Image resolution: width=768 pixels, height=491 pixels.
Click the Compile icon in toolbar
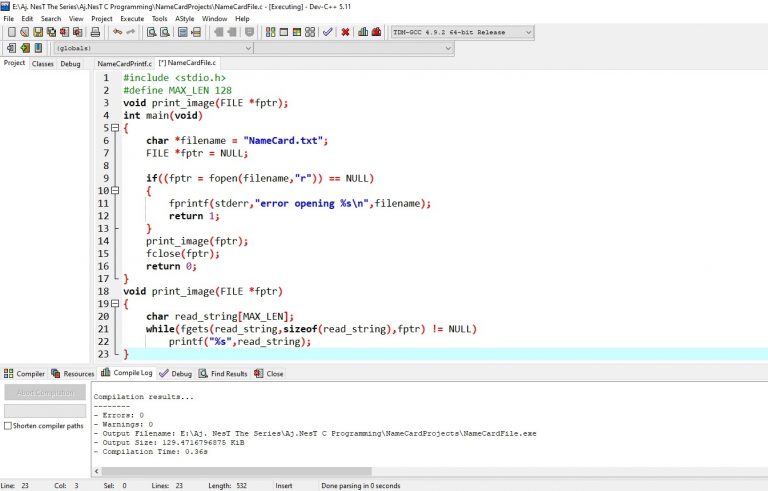[269, 32]
